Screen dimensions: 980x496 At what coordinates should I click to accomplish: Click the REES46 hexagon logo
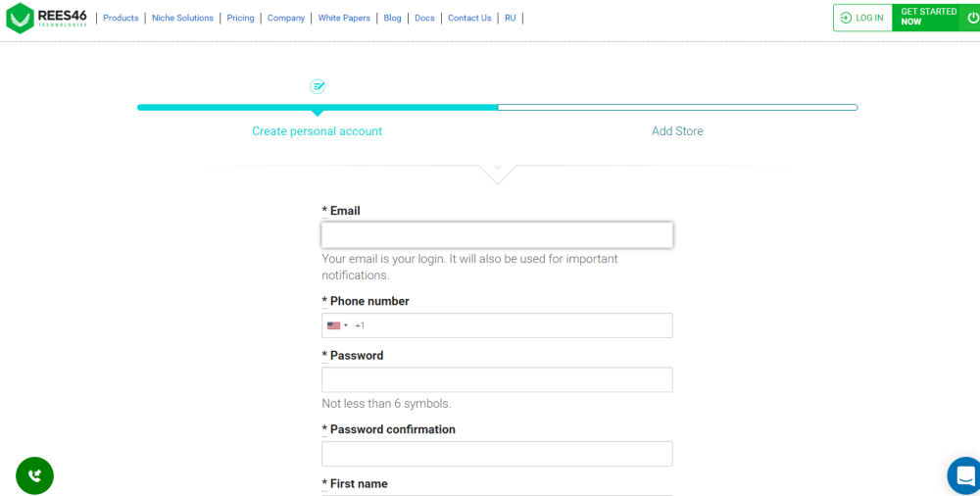point(20,19)
